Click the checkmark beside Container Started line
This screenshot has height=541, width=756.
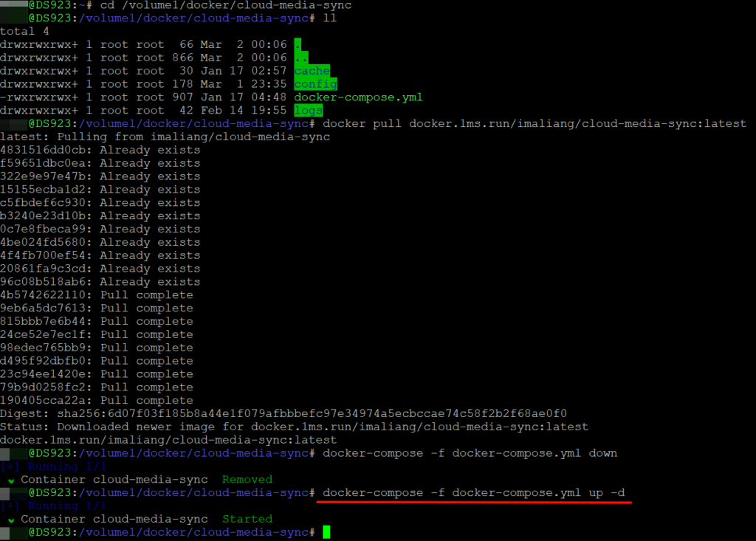click(10, 520)
